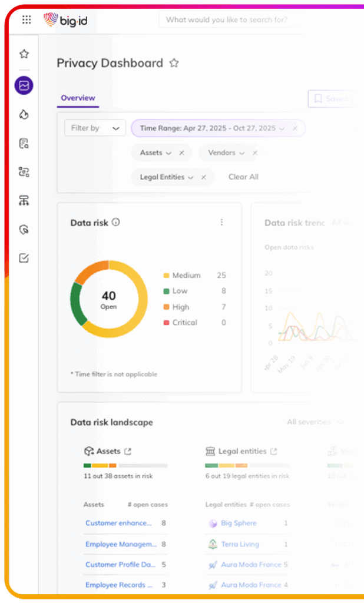This screenshot has width=364, height=603.
Task: Click Clear All filters
Action: click(243, 177)
